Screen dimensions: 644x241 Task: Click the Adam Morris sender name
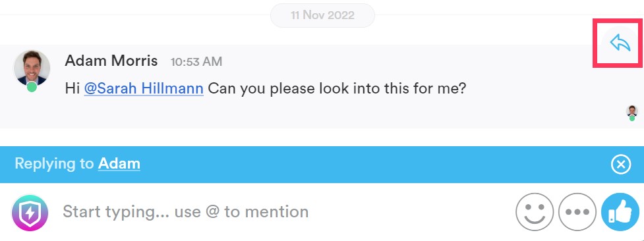click(x=111, y=61)
